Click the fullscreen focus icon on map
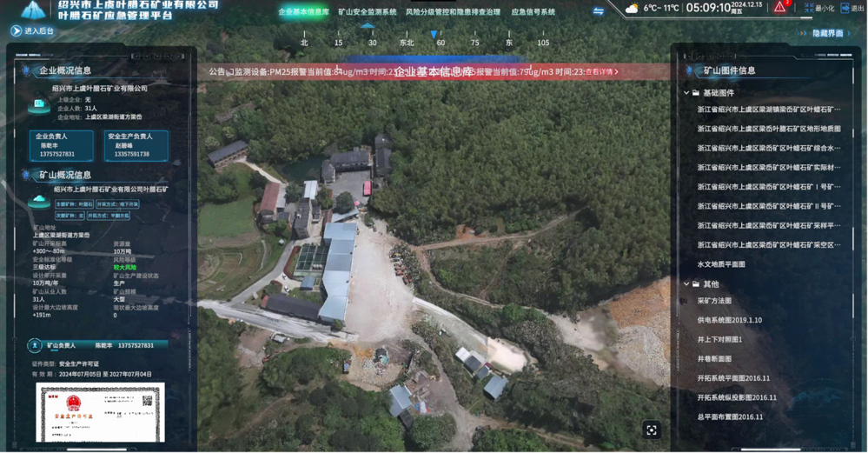This screenshot has height=453, width=868. [652, 430]
